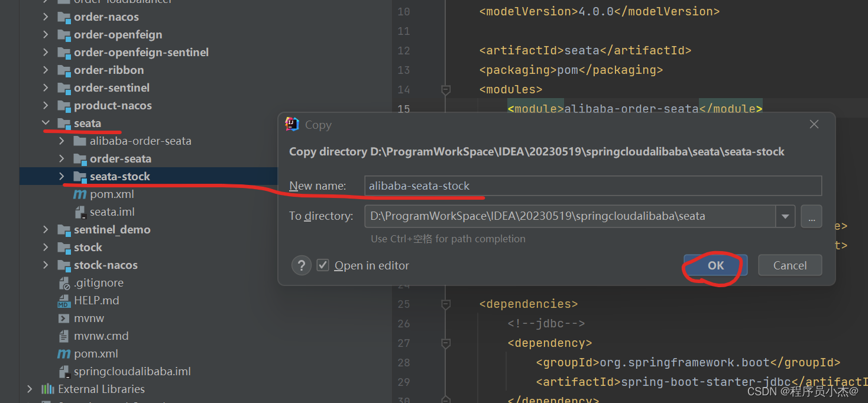Click the New name input field
Viewport: 868px width, 403px height.
pos(593,186)
